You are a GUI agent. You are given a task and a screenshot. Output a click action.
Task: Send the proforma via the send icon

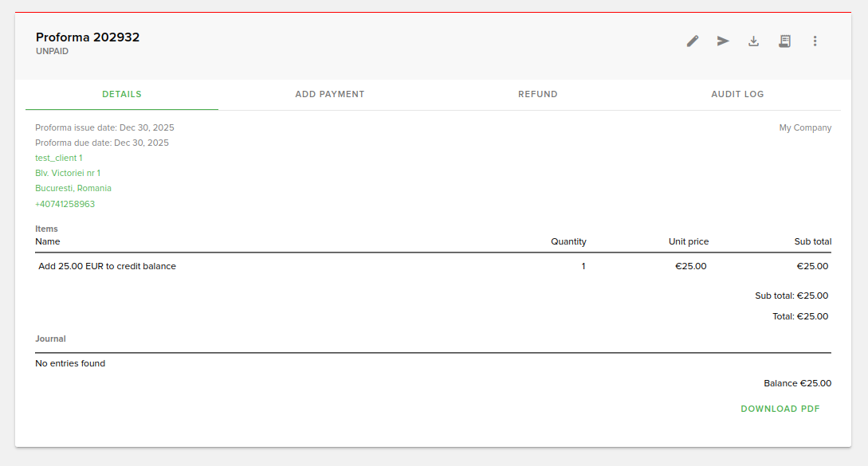point(723,41)
